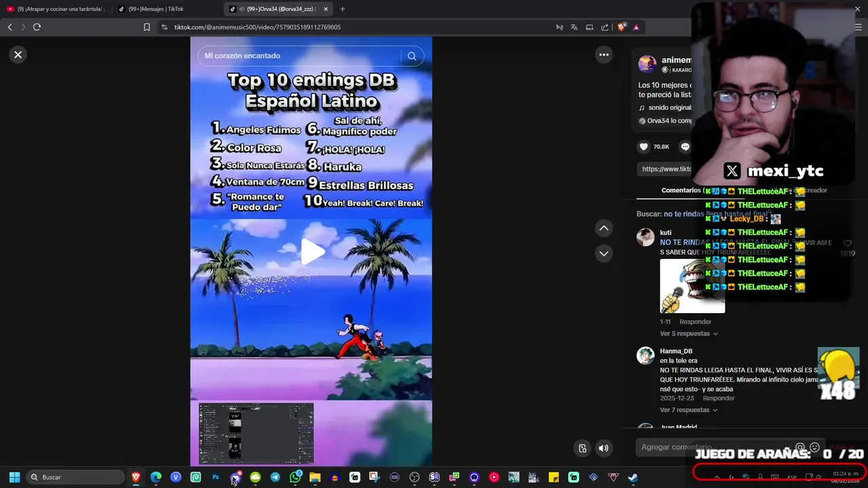The height and width of the screenshot is (488, 868).
Task: Open Brave Rewards triangle icon
Action: coord(636,27)
